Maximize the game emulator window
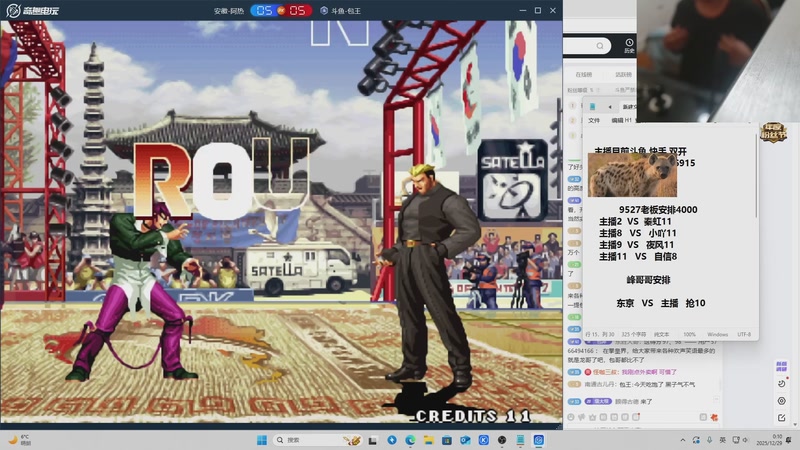This screenshot has height=450, width=800. click(538, 10)
